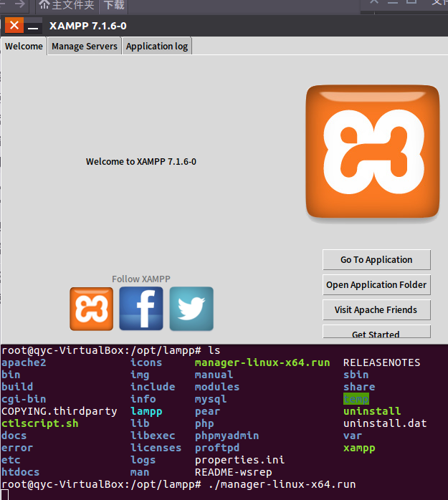Click Open Application Folder button

376,284
